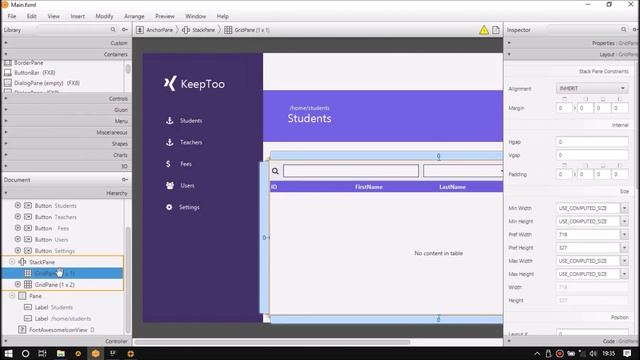
Task: Click the Fees dollar icon in sidebar
Action: coord(168,164)
